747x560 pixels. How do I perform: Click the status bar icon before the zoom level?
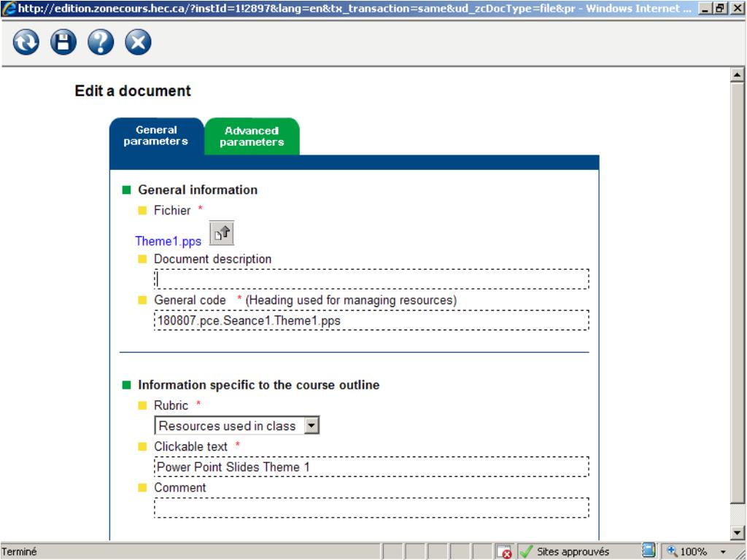point(649,551)
